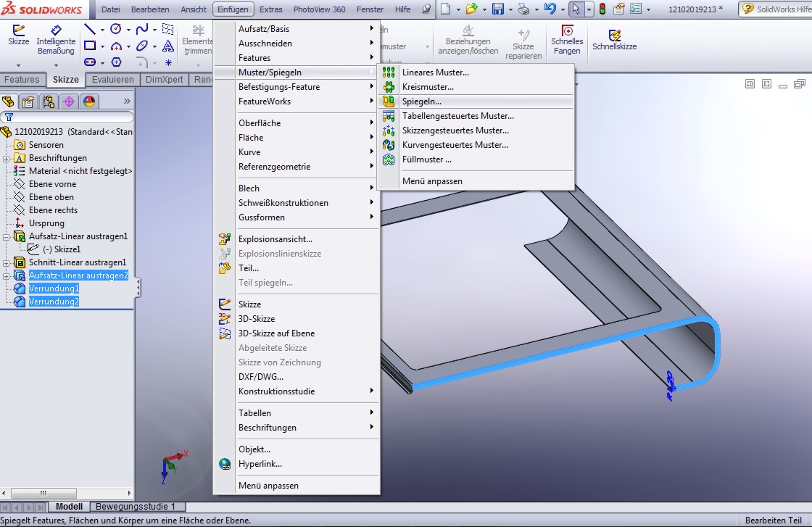Expand the Aufsatz-Linear austragen2 node
Image resolution: width=812 pixels, height=527 pixels.
coord(7,276)
